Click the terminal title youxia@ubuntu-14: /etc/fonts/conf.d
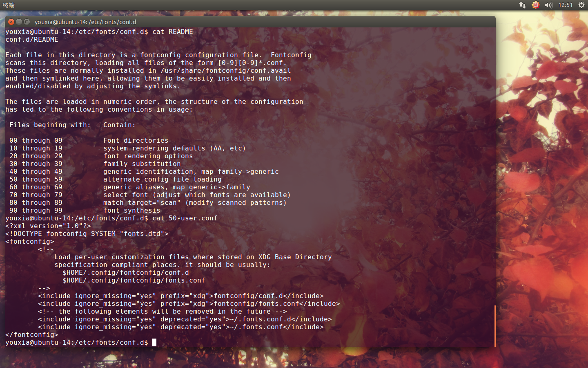588x368 pixels. (85, 22)
